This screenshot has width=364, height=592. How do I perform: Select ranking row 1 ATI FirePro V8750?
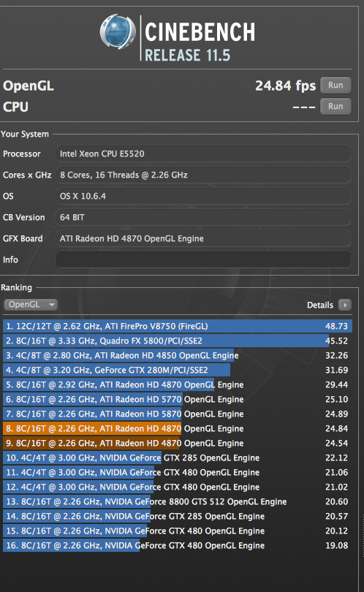178,326
